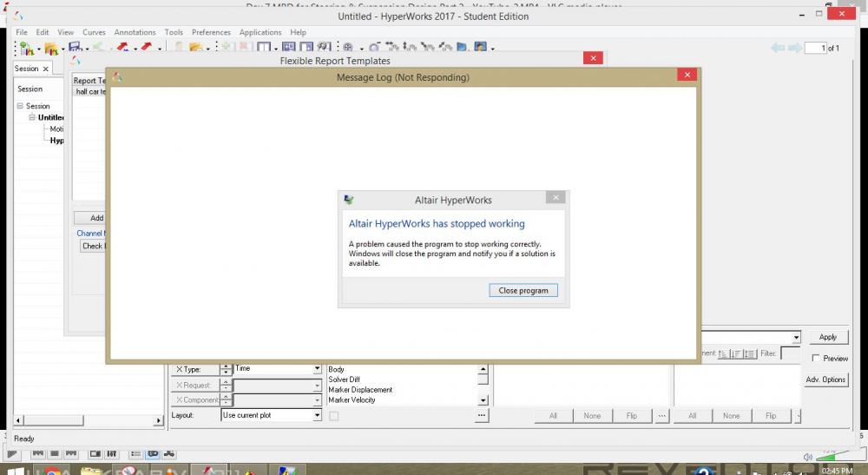Click the sliders animation settings icon
This screenshot has height=475, width=868.
tap(112, 454)
